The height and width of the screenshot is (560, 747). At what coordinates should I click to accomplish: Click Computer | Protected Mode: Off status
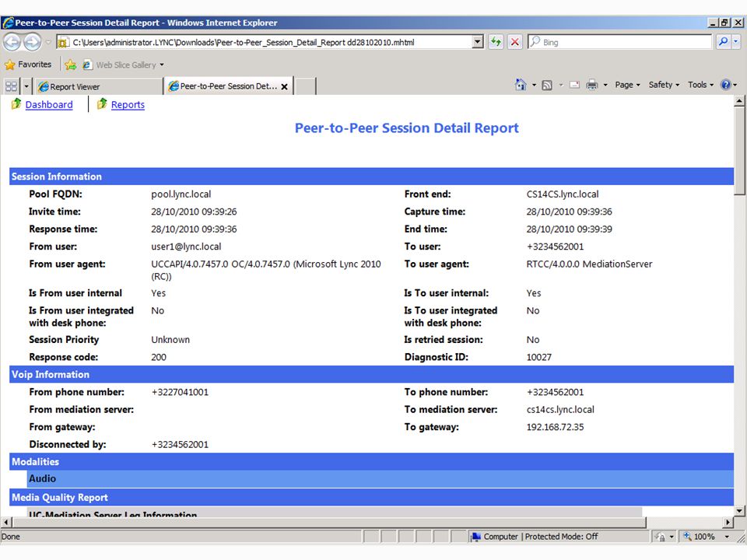(x=541, y=537)
